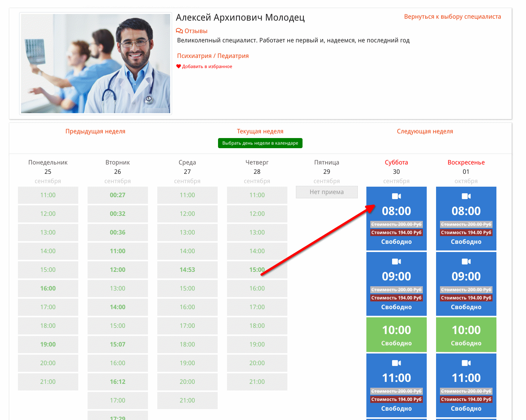Book the green Saturday 10:00 free slot
The height and width of the screenshot is (420, 526).
396,335
